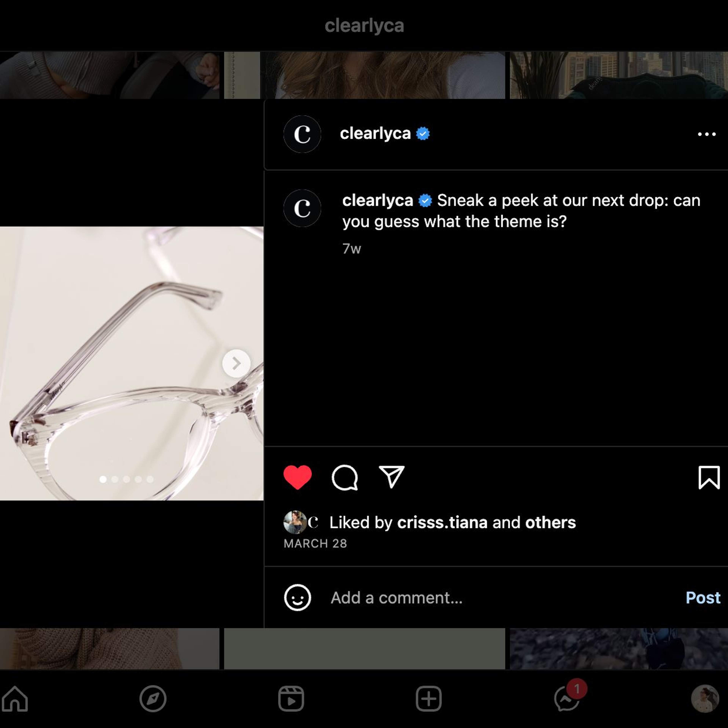Open top-right city skyline grid thumbnail

[619, 75]
